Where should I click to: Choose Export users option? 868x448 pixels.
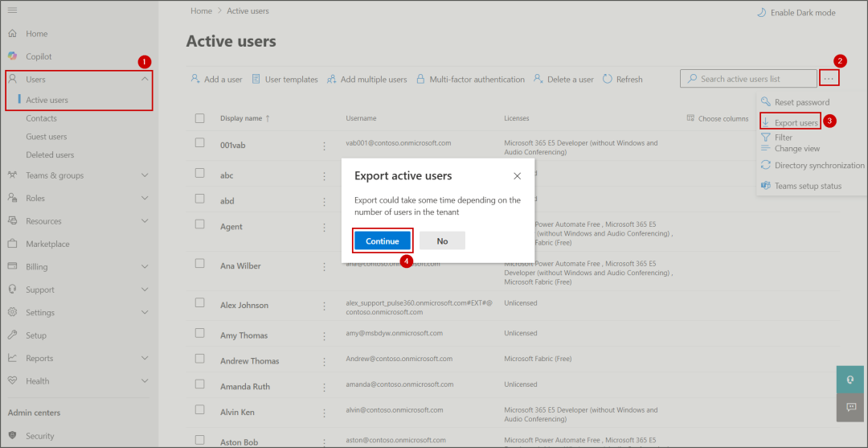click(790, 122)
